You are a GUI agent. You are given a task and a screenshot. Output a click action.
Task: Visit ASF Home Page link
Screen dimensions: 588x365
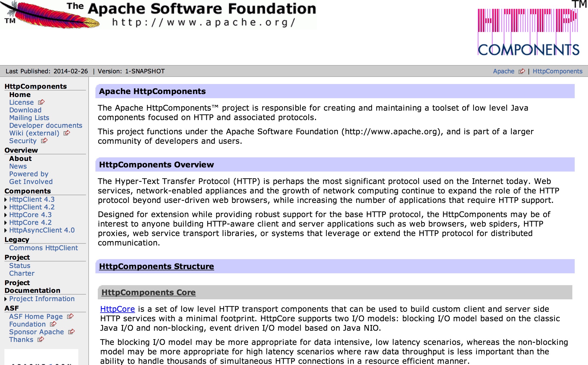click(36, 316)
